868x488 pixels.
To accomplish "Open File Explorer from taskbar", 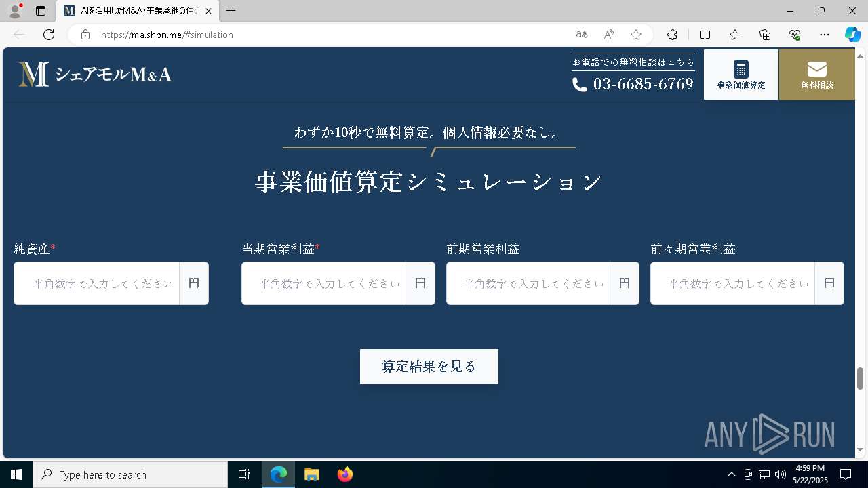I will tap(311, 474).
